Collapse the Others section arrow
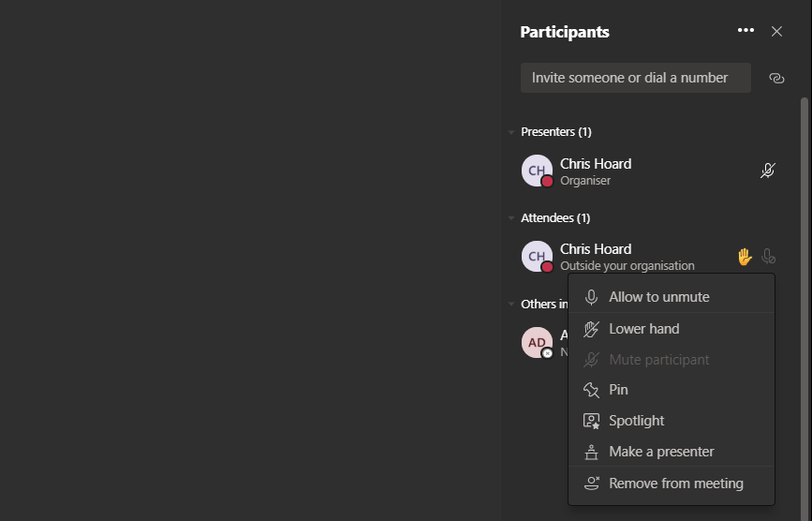The width and height of the screenshot is (812, 521). tap(511, 305)
